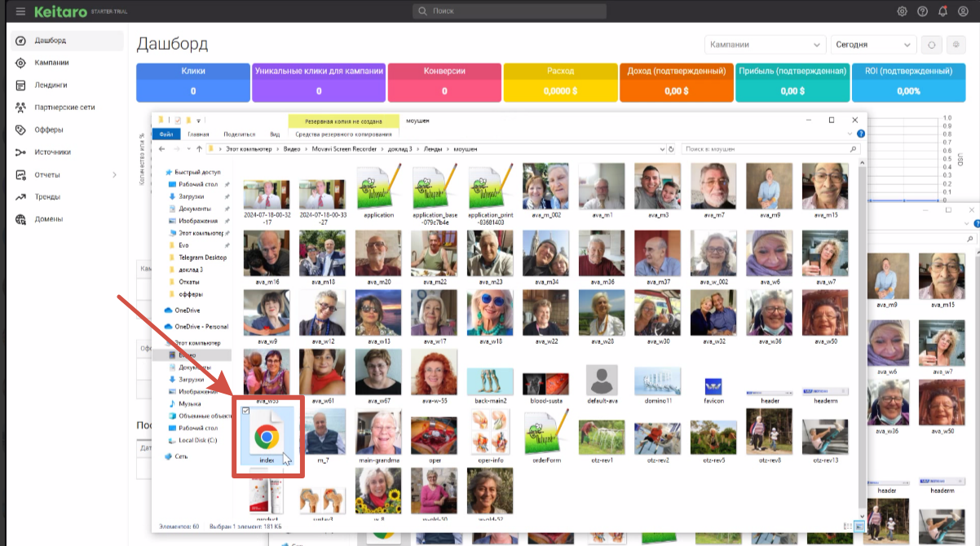
Task: Click the Explorer back arrow
Action: click(x=163, y=149)
